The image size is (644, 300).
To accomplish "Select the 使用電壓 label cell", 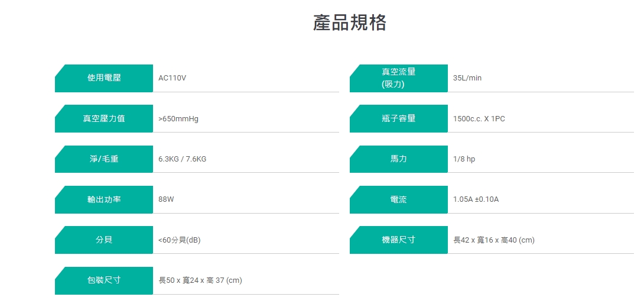I will [104, 78].
